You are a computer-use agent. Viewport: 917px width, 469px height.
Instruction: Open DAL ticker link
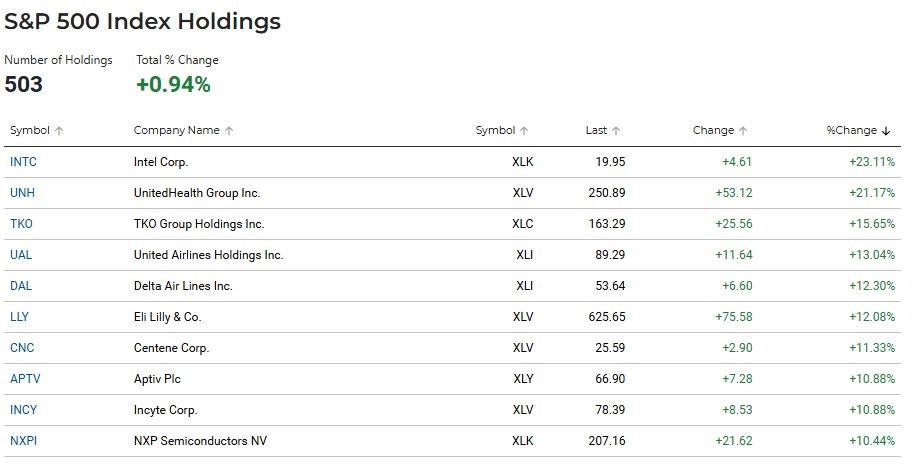(x=21, y=286)
